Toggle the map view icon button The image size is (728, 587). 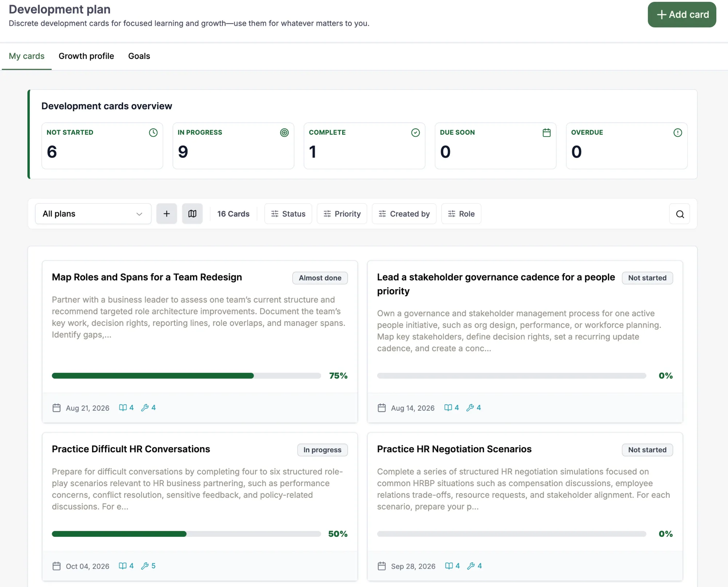(192, 214)
